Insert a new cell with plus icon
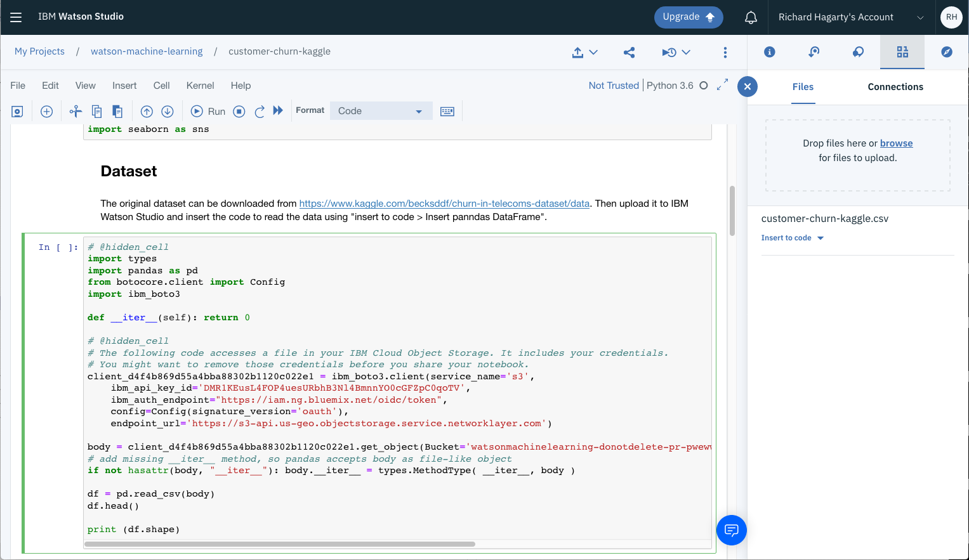The width and height of the screenshot is (969, 560). pyautogui.click(x=46, y=112)
